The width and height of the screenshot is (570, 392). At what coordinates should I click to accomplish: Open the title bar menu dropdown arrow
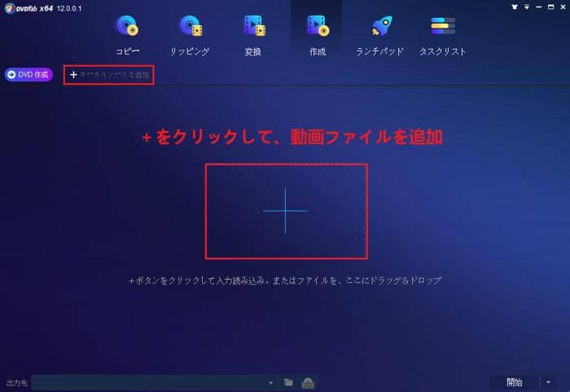coord(526,7)
